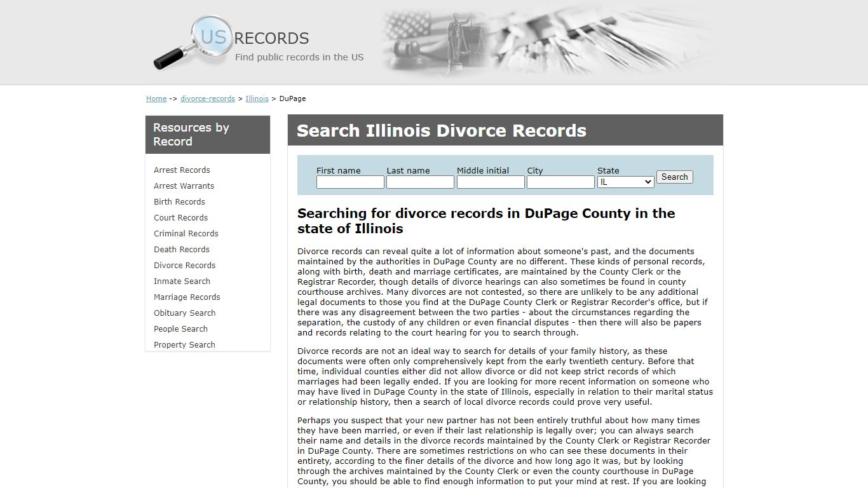Go to Marriage Records resource
Viewport: 868px width, 488px height.
(x=187, y=297)
